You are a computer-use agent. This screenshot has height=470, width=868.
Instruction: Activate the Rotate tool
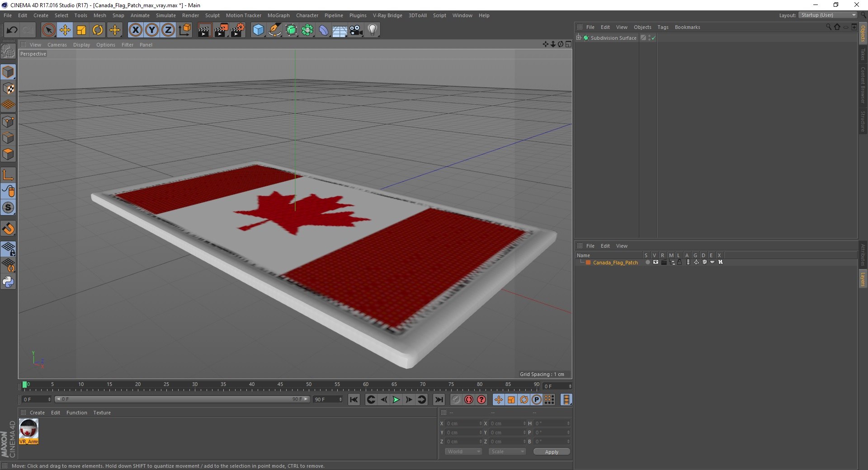98,30
